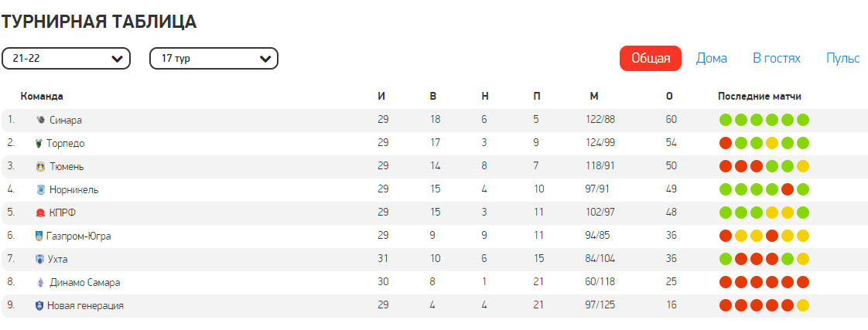Screen dimensions: 868x330
Task: Select the Общая table tab
Action: tap(651, 58)
